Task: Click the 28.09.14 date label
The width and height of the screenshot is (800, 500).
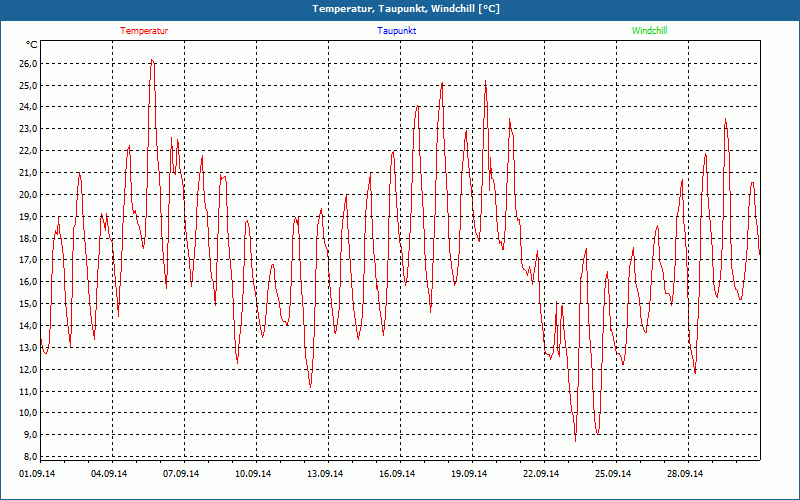Action: pyautogui.click(x=685, y=474)
